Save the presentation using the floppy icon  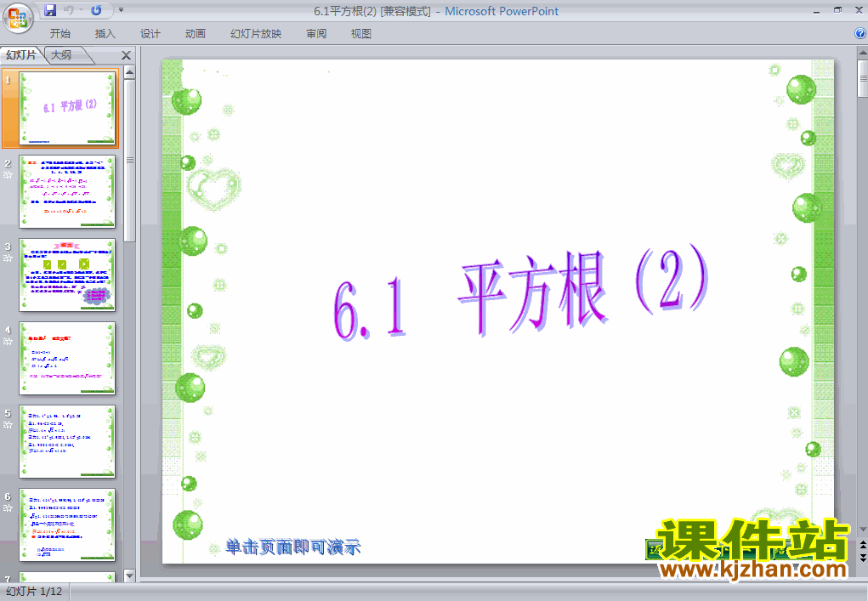[x=50, y=10]
